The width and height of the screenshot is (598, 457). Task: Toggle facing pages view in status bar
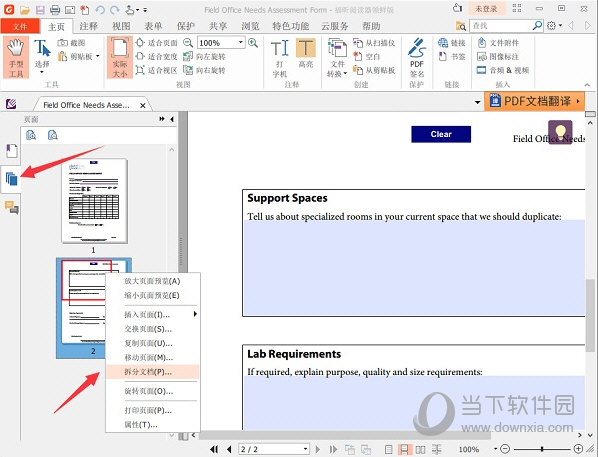point(420,449)
